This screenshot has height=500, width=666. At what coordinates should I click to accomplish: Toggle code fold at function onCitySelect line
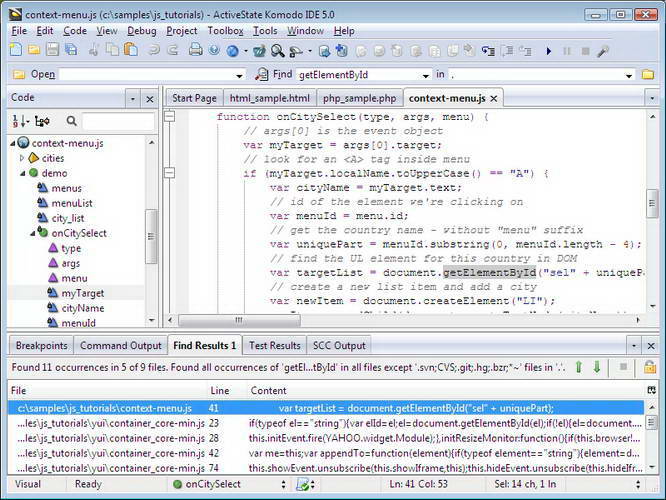(x=170, y=117)
